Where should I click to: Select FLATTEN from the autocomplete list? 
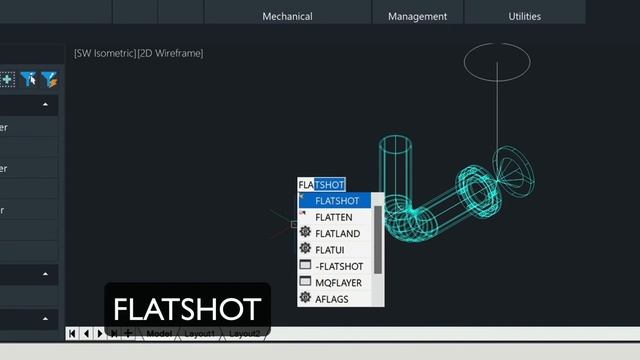[x=335, y=217]
